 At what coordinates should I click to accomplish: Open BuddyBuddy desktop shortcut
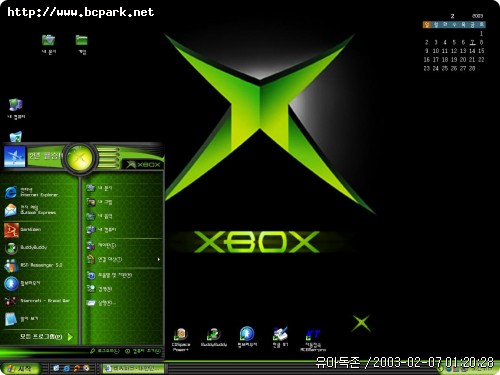click(x=214, y=338)
